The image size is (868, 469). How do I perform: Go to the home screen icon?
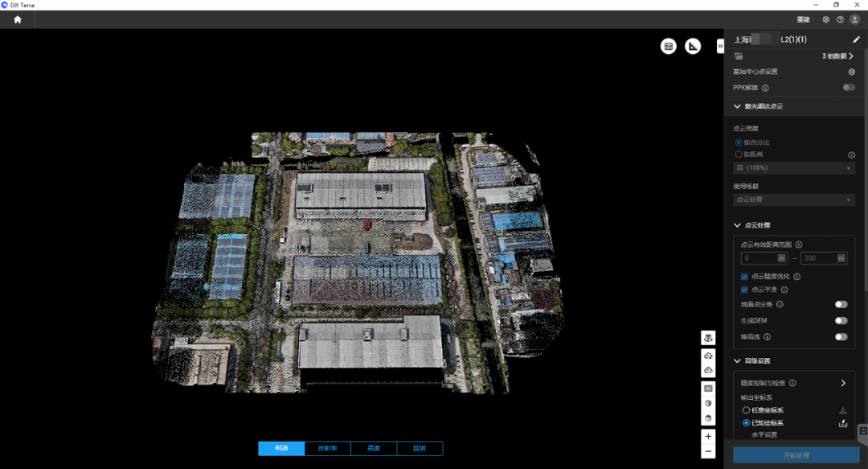point(18,19)
